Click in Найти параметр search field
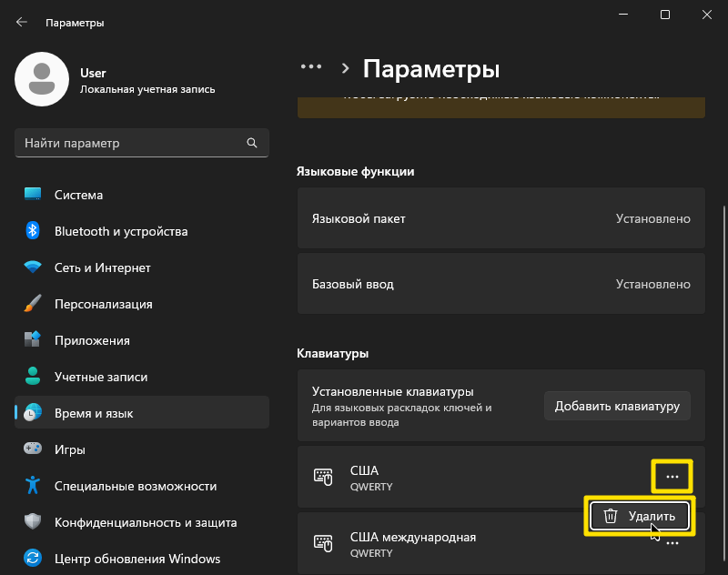Screen dimensions: 728x575 point(127,144)
